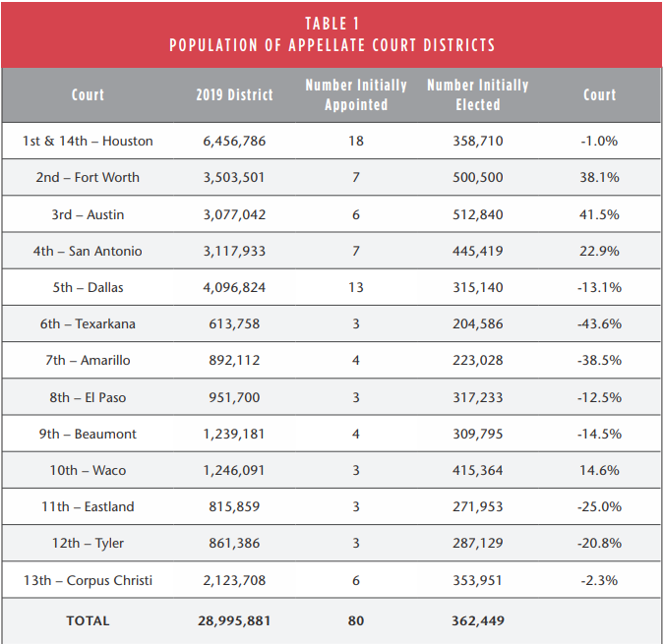Viewport: 664px width, 644px height.
Task: Click the '11th – Eastland' population 815,859
Action: coord(234,507)
